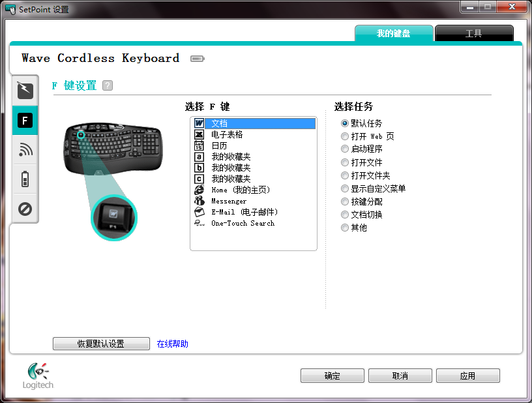Viewport: 532px width, 403px height.
Task: Click the One-Touch Search icon
Action: click(x=199, y=223)
